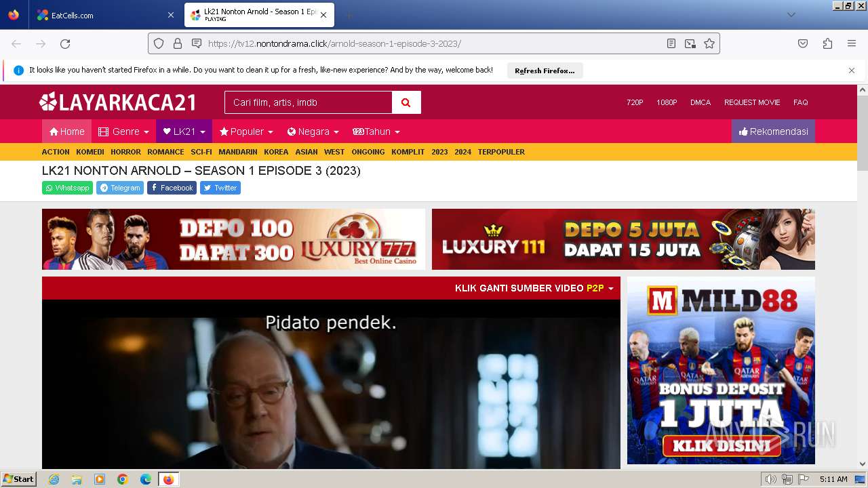
Task: Reload the page with the refresh icon
Action: [x=65, y=43]
